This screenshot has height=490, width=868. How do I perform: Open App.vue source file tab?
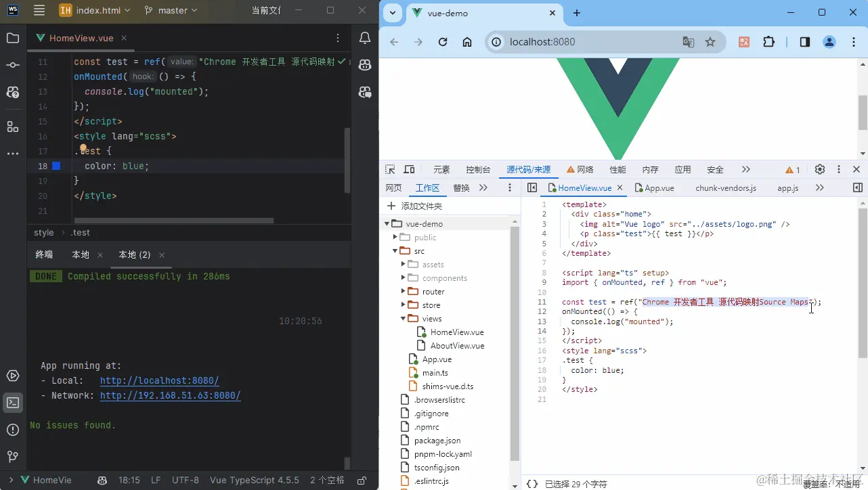coord(654,187)
